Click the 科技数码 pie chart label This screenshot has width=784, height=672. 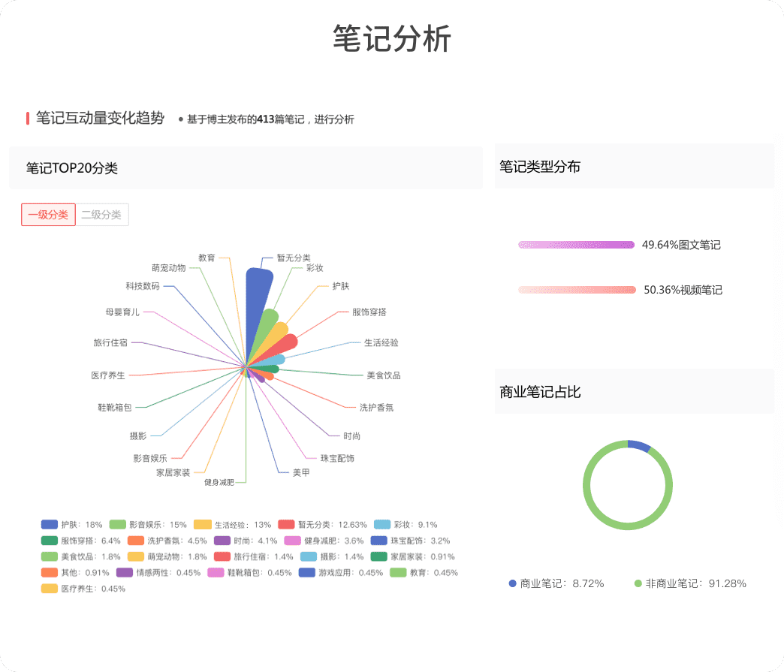[x=143, y=286]
